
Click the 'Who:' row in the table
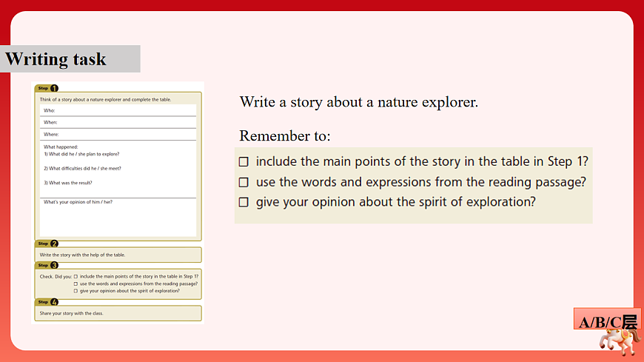click(x=118, y=110)
